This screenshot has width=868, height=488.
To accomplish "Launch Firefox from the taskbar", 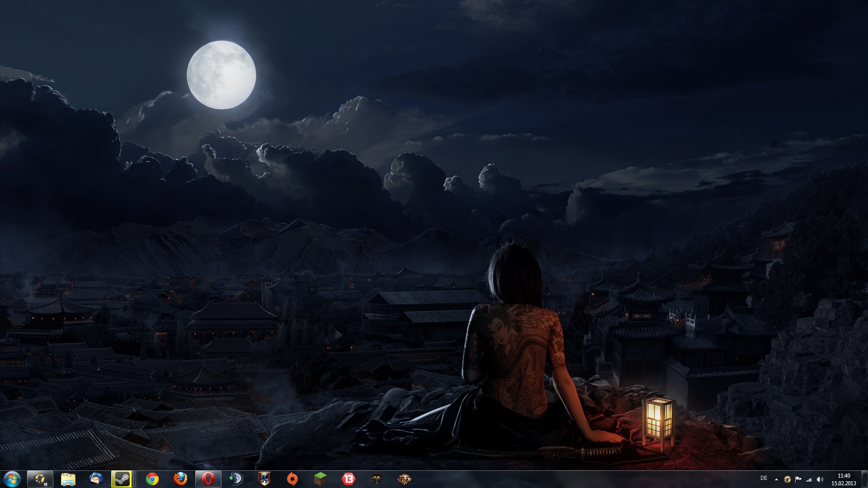I will 180,479.
